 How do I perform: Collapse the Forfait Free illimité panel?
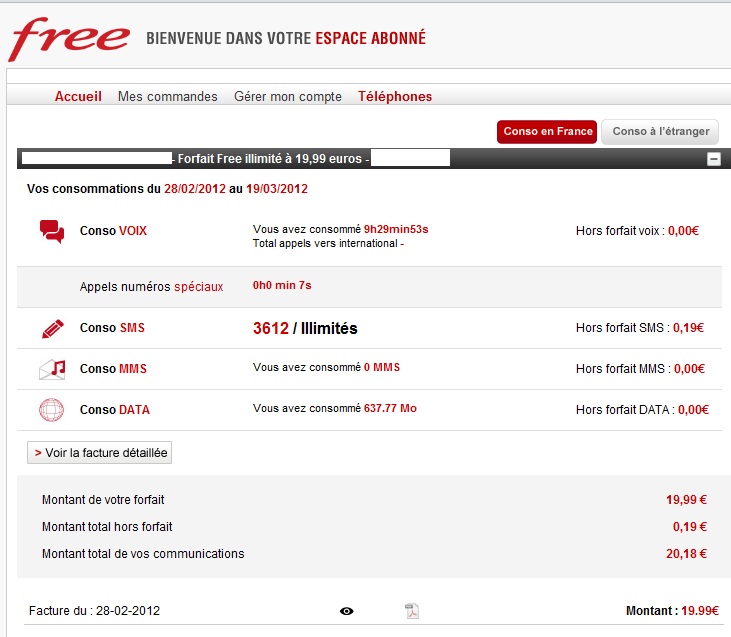point(714,158)
